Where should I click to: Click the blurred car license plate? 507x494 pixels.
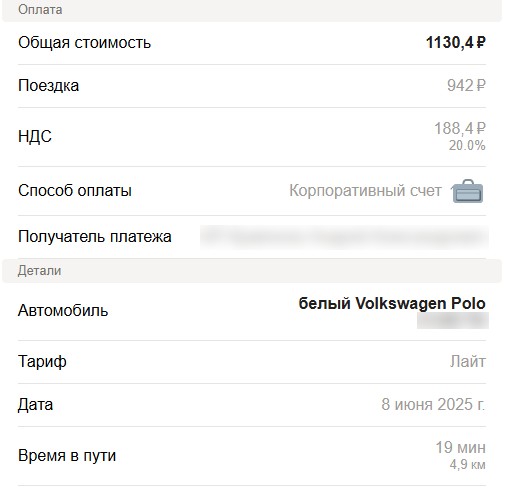[453, 320]
